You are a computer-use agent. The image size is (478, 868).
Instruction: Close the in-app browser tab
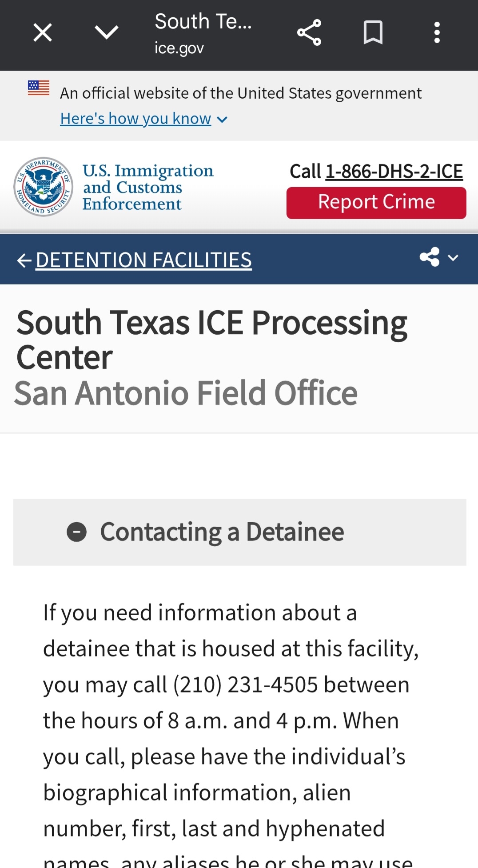tap(43, 33)
